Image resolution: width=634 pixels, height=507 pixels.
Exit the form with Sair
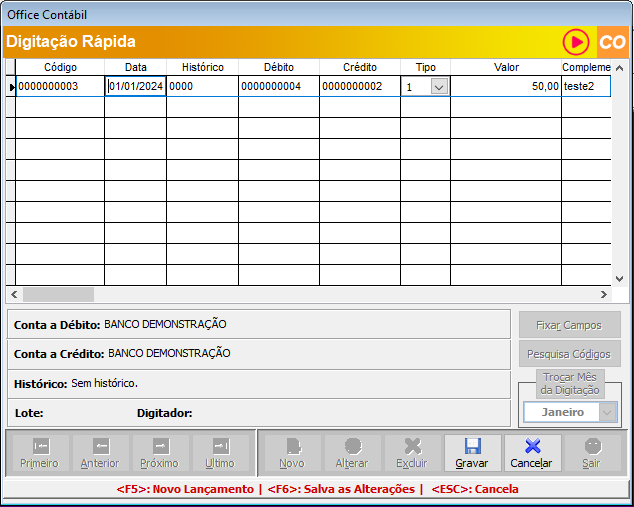click(592, 453)
